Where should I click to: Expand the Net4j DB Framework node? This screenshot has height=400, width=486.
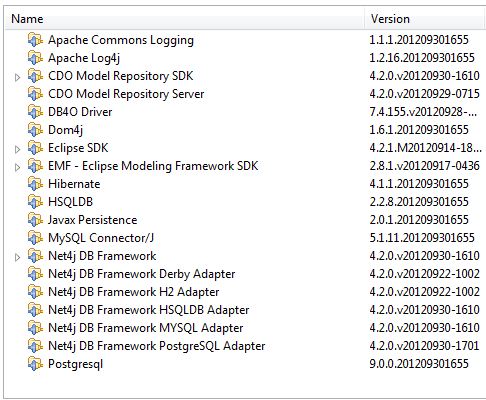tap(18, 258)
